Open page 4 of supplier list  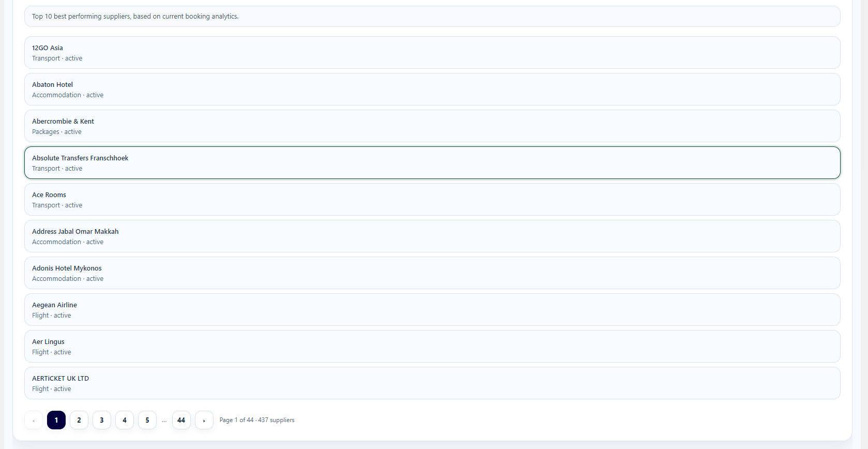coord(125,420)
